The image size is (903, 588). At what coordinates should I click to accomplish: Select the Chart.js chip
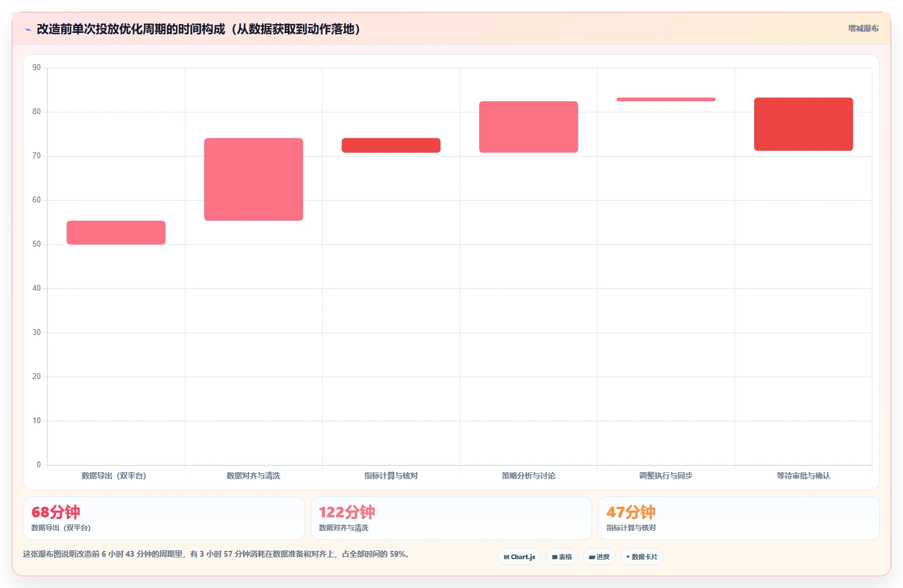coord(519,557)
